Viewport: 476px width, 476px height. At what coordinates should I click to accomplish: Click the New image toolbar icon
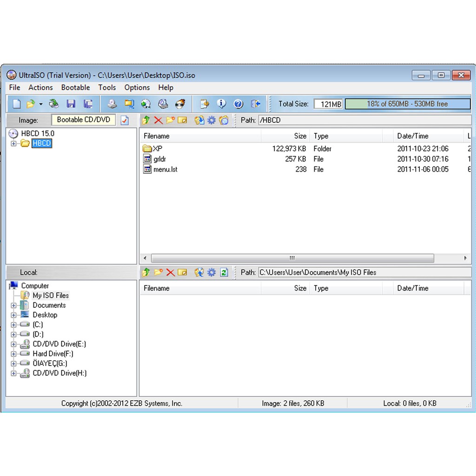[x=16, y=104]
